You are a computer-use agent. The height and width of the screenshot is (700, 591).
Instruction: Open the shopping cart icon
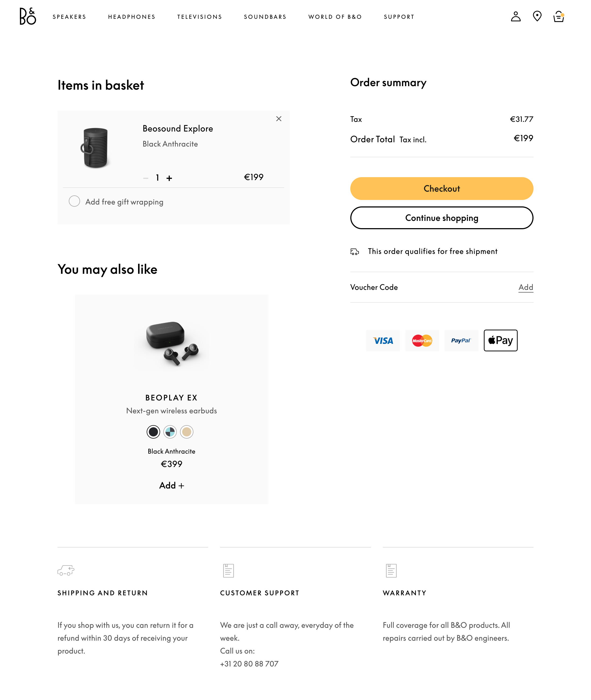click(558, 16)
